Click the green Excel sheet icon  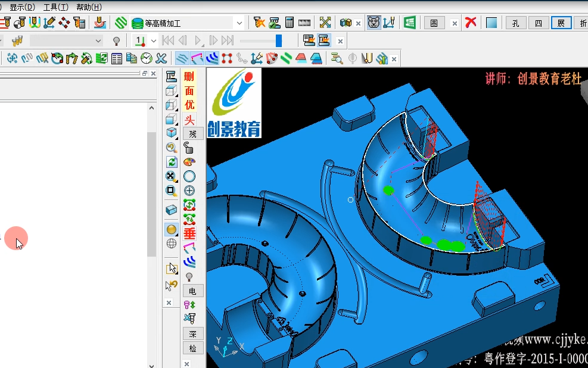point(409,23)
